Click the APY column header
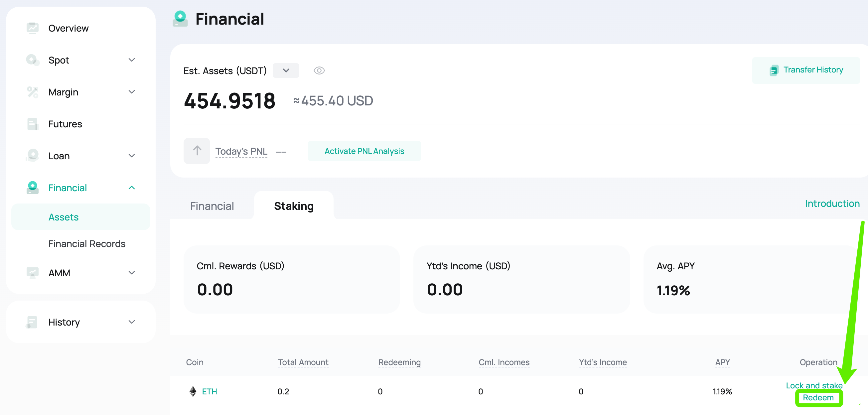868x415 pixels. click(722, 362)
